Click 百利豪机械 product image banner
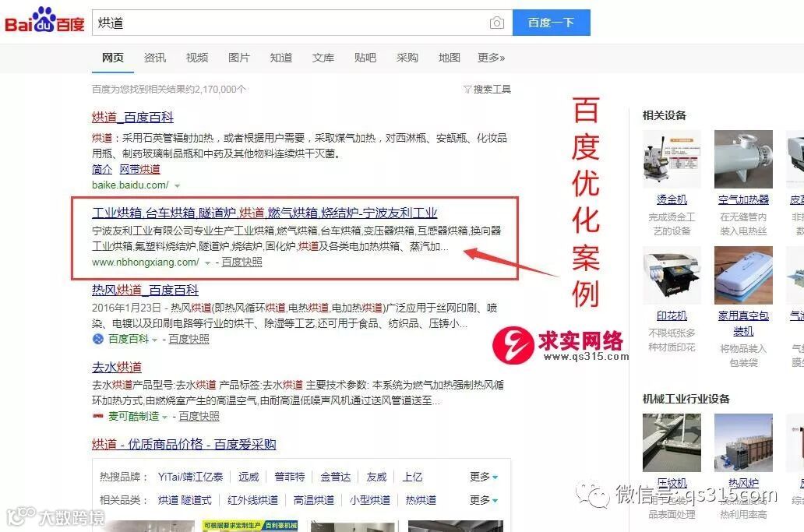This screenshot has width=804, height=532. tap(250, 526)
